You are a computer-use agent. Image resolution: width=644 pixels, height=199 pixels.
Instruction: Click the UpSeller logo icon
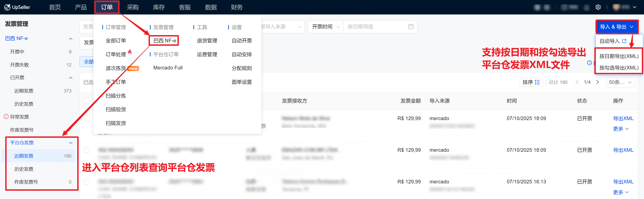7,7
